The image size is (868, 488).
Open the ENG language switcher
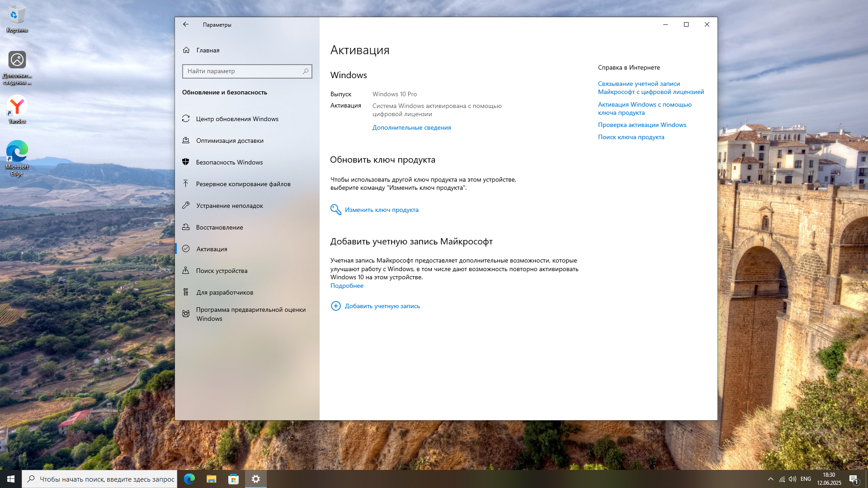[x=806, y=479]
